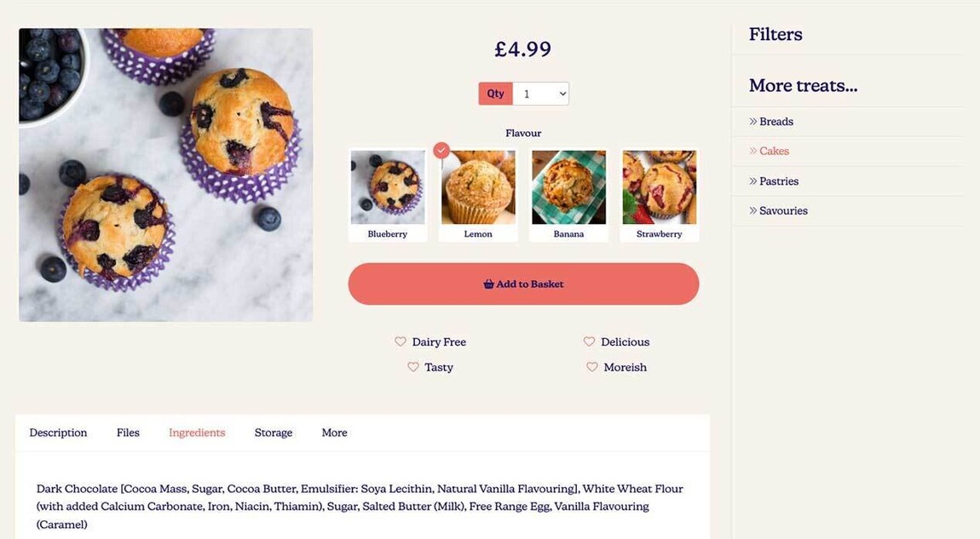
Task: Click the basket icon inside Add to Basket
Action: click(488, 284)
